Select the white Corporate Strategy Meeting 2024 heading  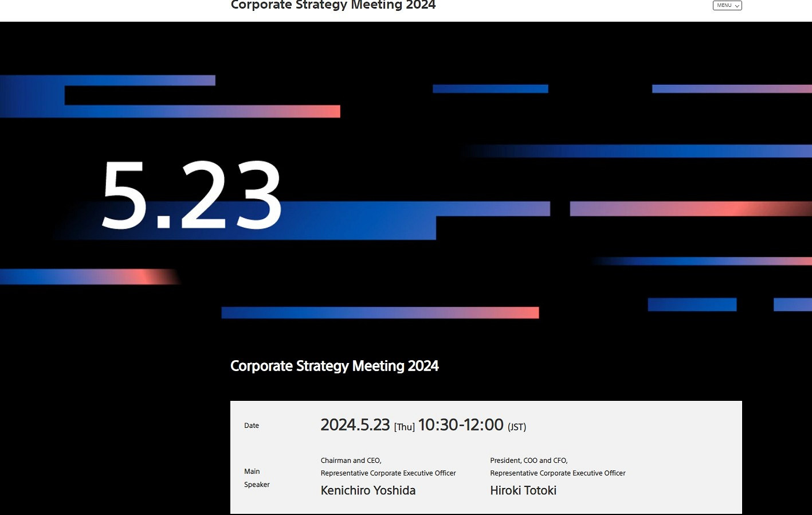click(x=334, y=366)
